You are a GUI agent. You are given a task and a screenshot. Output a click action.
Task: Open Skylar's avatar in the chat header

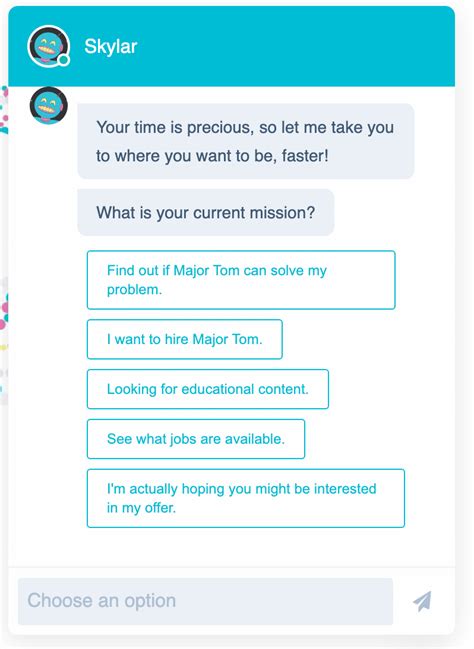click(x=48, y=46)
